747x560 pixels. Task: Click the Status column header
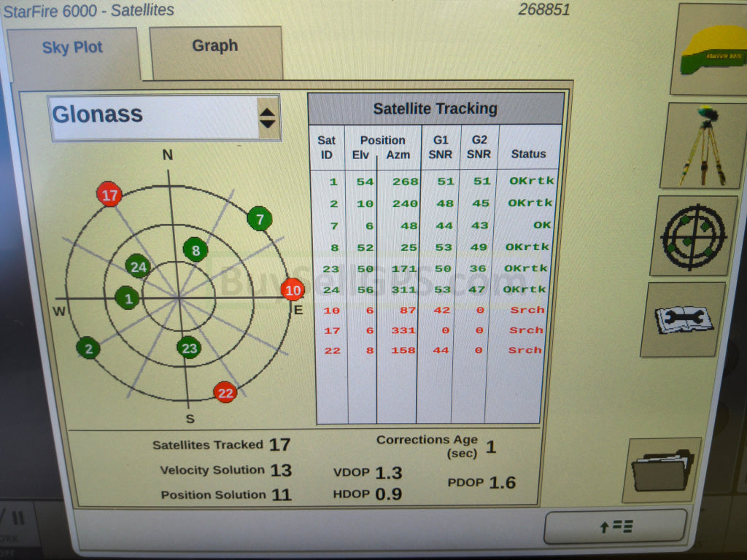[528, 154]
